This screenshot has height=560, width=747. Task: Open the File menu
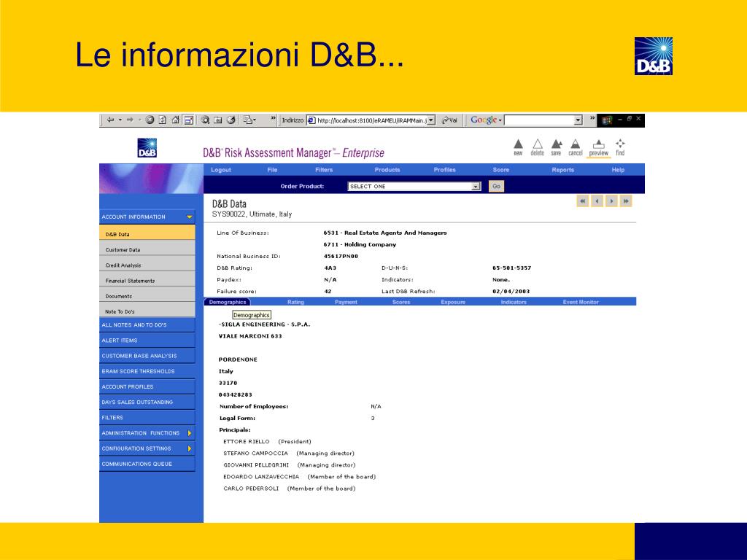tap(273, 169)
